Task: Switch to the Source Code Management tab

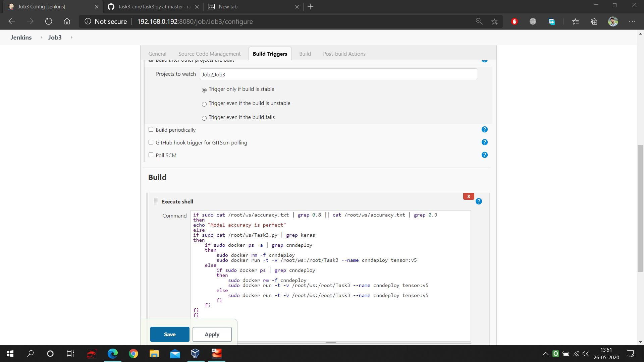Action: tap(209, 54)
